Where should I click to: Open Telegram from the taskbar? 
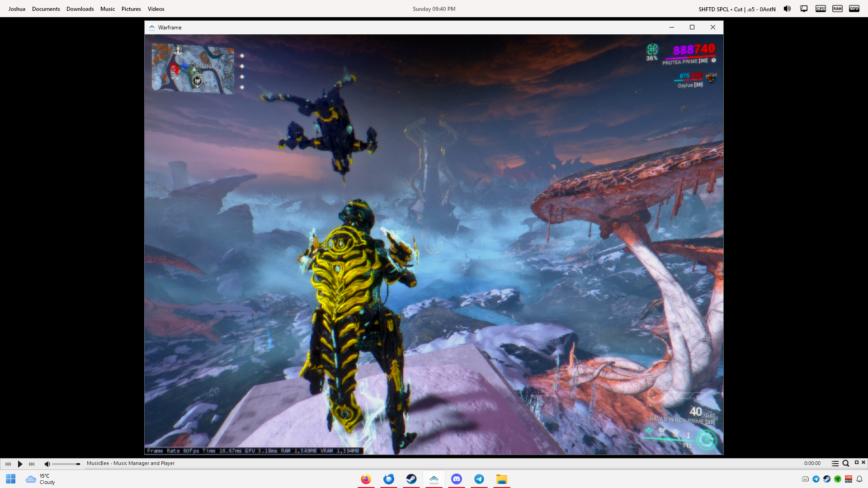click(479, 479)
